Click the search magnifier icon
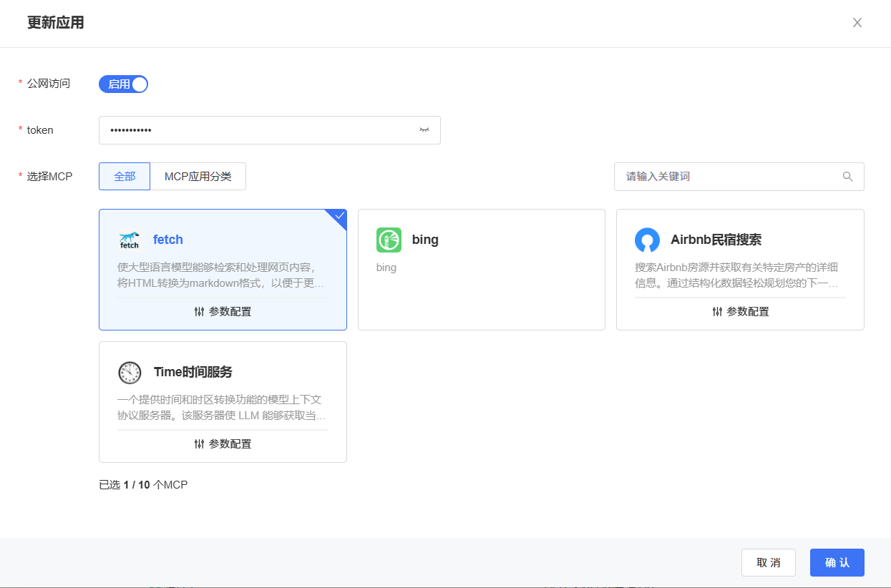 point(847,177)
